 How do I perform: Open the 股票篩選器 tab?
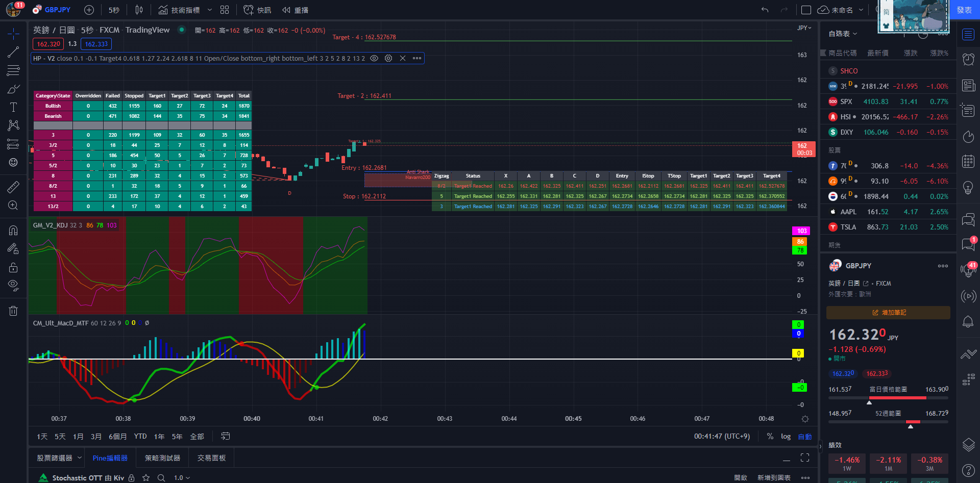[55, 458]
